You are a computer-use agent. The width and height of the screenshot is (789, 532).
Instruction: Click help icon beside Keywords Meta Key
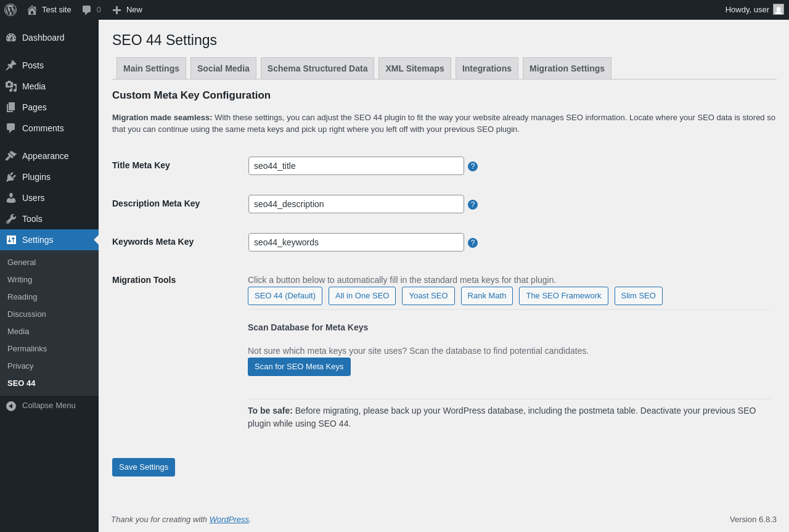[473, 243]
